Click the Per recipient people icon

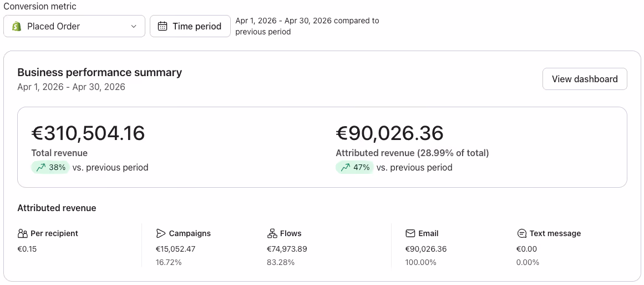point(23,233)
